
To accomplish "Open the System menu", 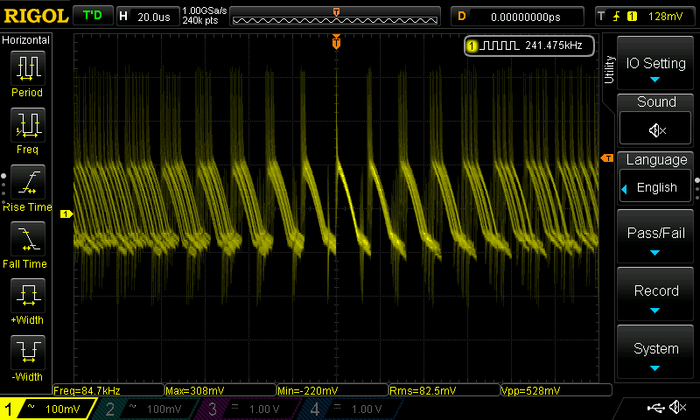I will [655, 355].
